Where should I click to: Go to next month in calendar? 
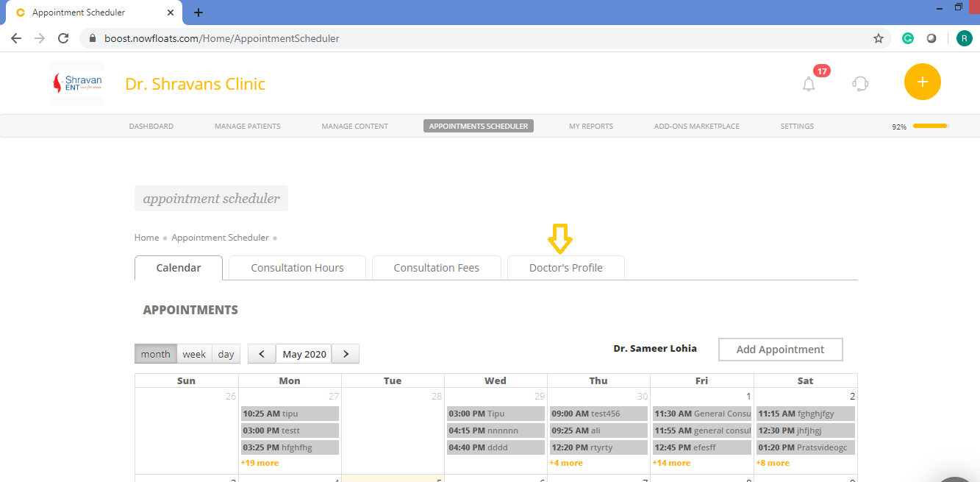(346, 354)
